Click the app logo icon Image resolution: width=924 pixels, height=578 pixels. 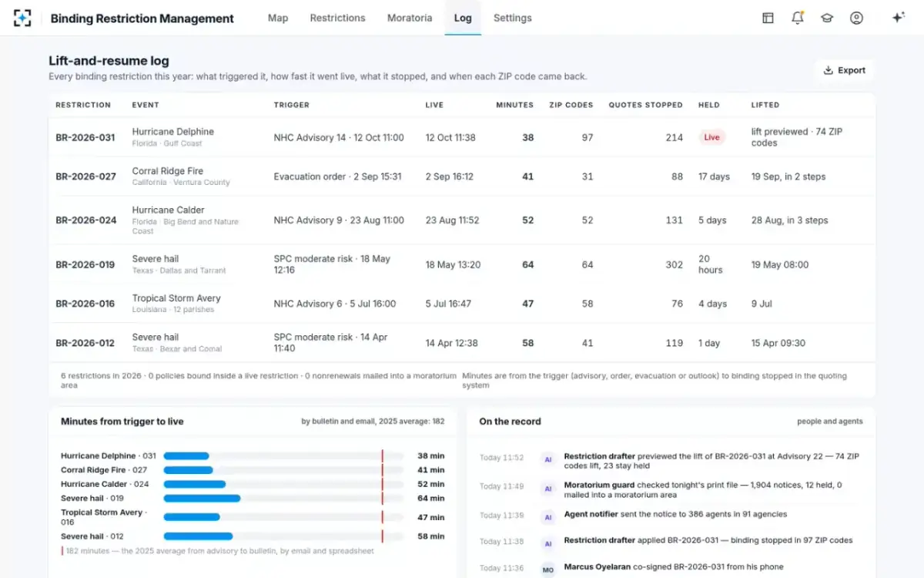pos(22,18)
